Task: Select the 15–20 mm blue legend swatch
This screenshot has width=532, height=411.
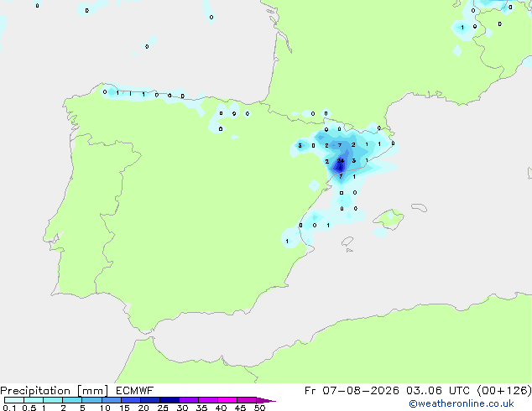Action: [x=131, y=400]
